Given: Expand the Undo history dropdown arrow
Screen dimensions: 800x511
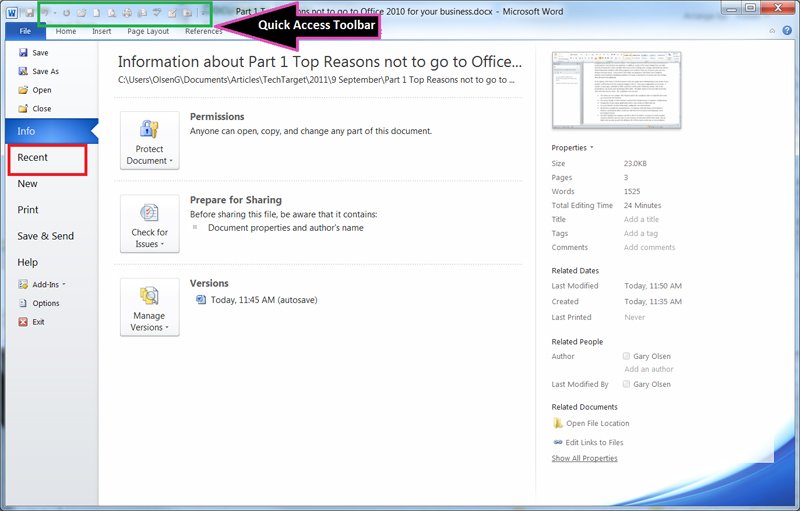Looking at the screenshot, I should (55, 13).
